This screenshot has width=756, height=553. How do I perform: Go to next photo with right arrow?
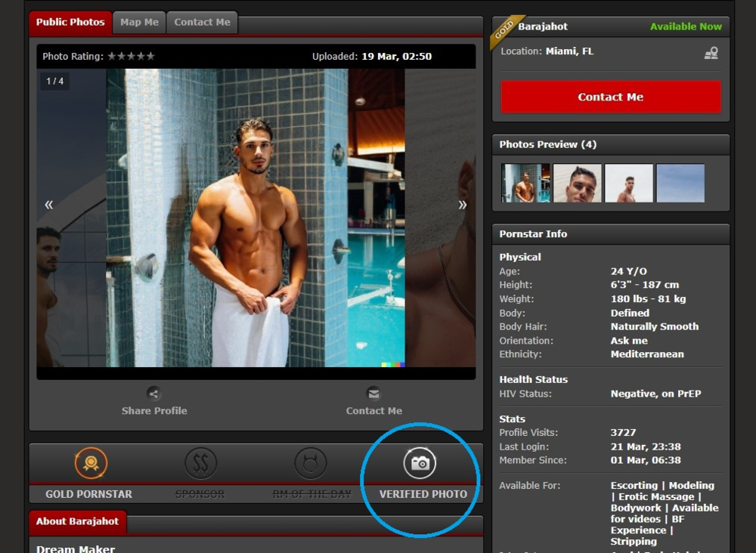pyautogui.click(x=463, y=205)
